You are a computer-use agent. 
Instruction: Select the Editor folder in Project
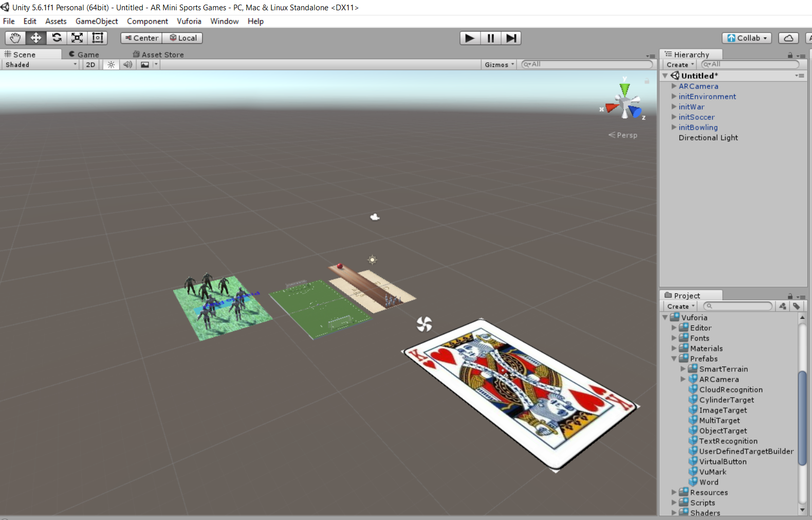700,328
